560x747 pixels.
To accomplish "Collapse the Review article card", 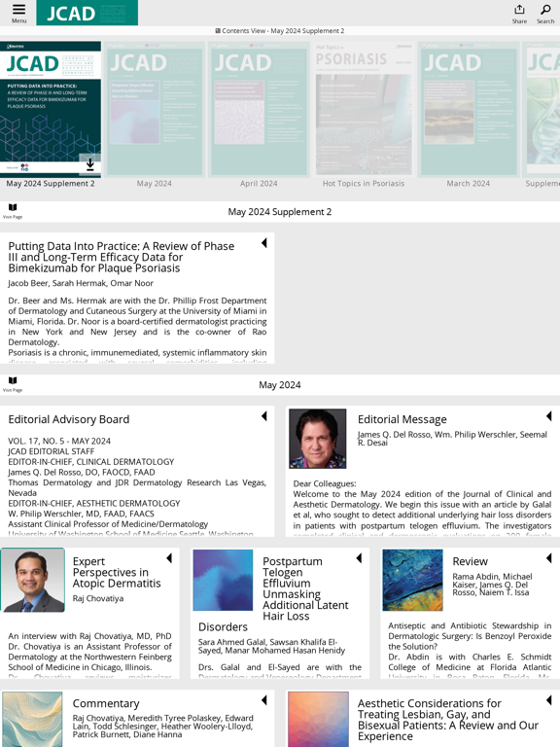I will 548,558.
